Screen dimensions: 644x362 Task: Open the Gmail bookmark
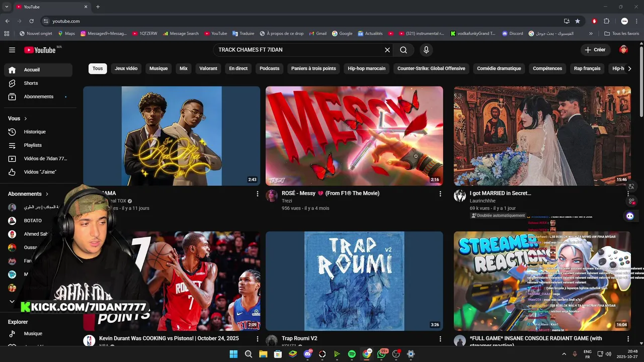[317, 34]
